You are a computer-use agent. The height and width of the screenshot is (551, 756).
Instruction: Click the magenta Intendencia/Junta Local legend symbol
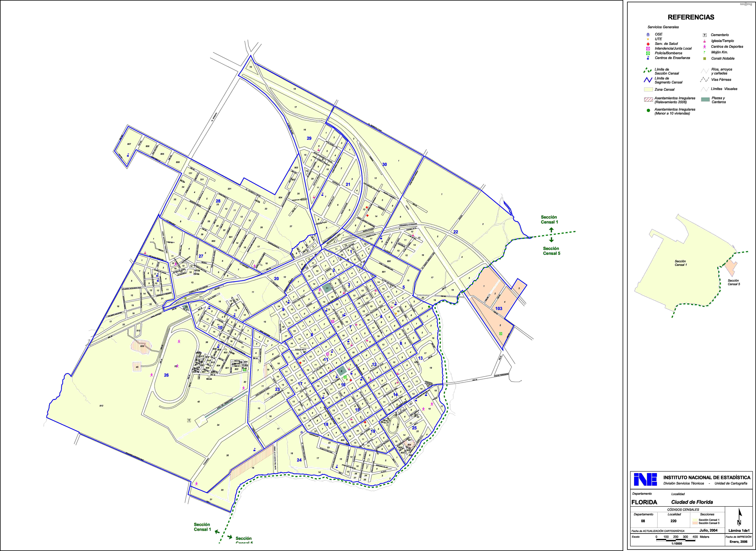(648, 49)
